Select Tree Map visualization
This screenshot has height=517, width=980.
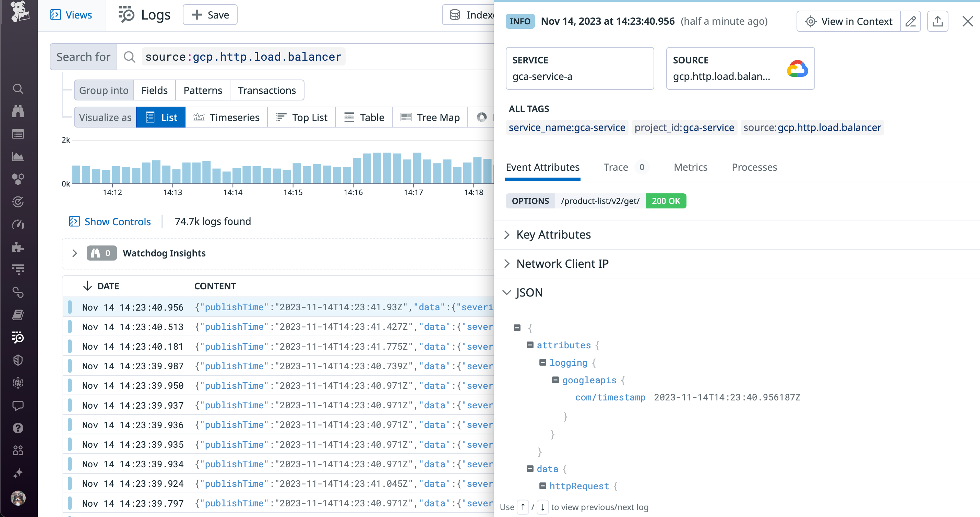[430, 117]
